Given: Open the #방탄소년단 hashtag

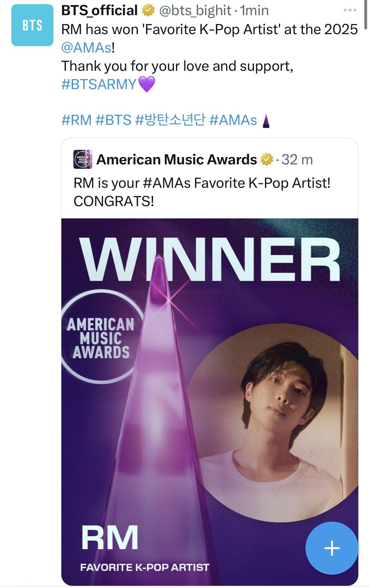Looking at the screenshot, I should tap(170, 120).
